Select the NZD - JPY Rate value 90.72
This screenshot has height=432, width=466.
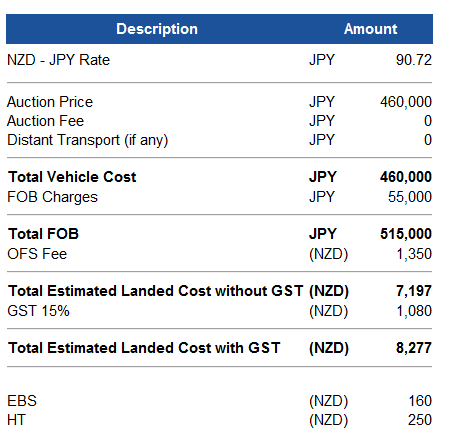click(414, 60)
